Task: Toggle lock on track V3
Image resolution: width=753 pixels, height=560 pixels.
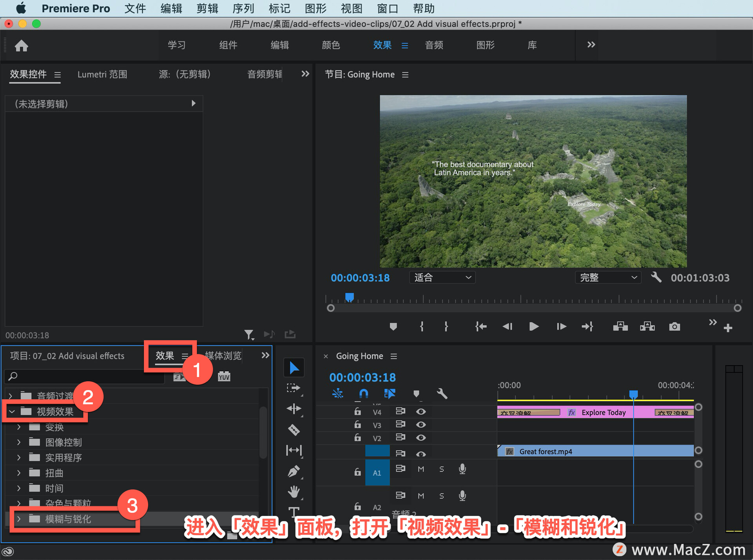Action: 357,424
